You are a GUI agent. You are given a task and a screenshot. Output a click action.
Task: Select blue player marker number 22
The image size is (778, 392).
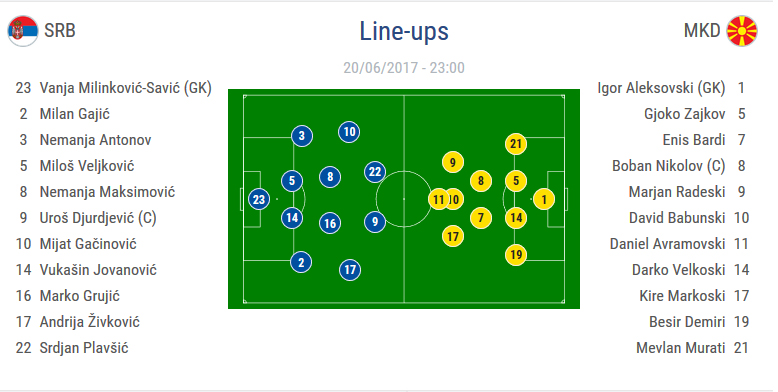[375, 172]
